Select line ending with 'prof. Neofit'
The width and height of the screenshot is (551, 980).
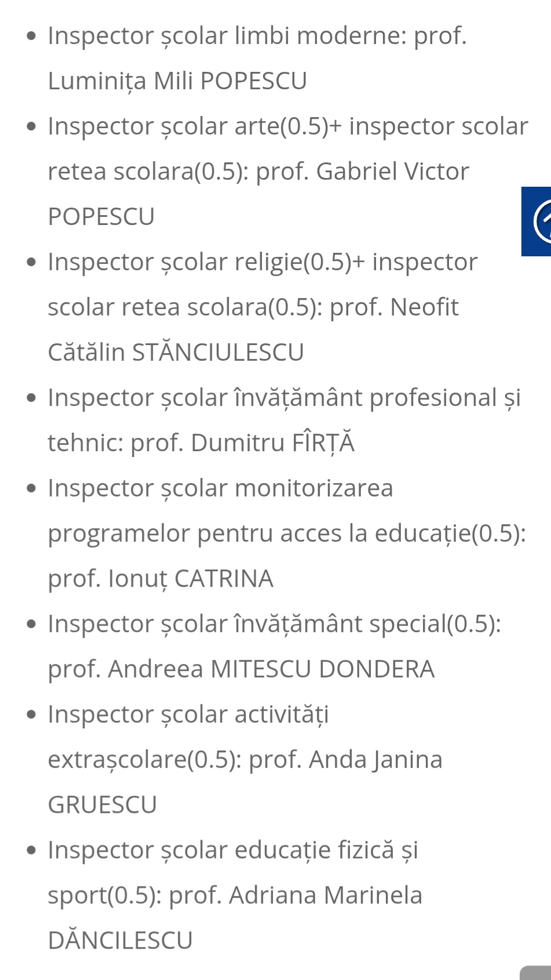tap(253, 307)
